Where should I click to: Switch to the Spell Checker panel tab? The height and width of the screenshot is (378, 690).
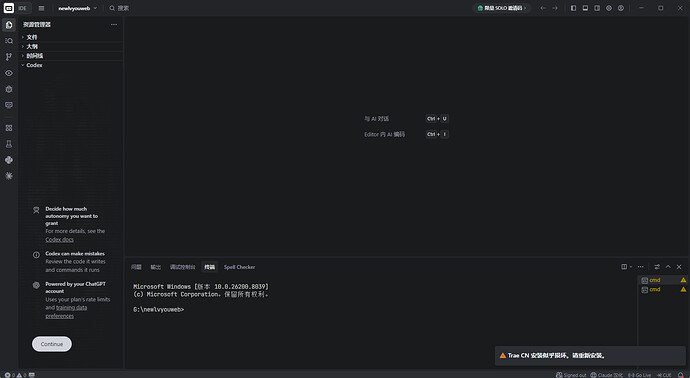click(x=239, y=267)
